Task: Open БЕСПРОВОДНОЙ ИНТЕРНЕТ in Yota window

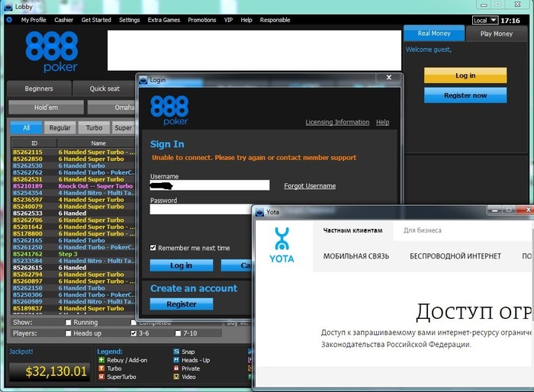Action: tap(455, 256)
